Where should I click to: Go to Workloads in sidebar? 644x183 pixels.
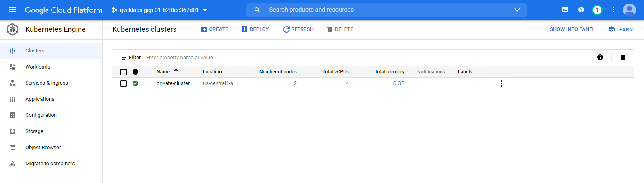(51, 67)
